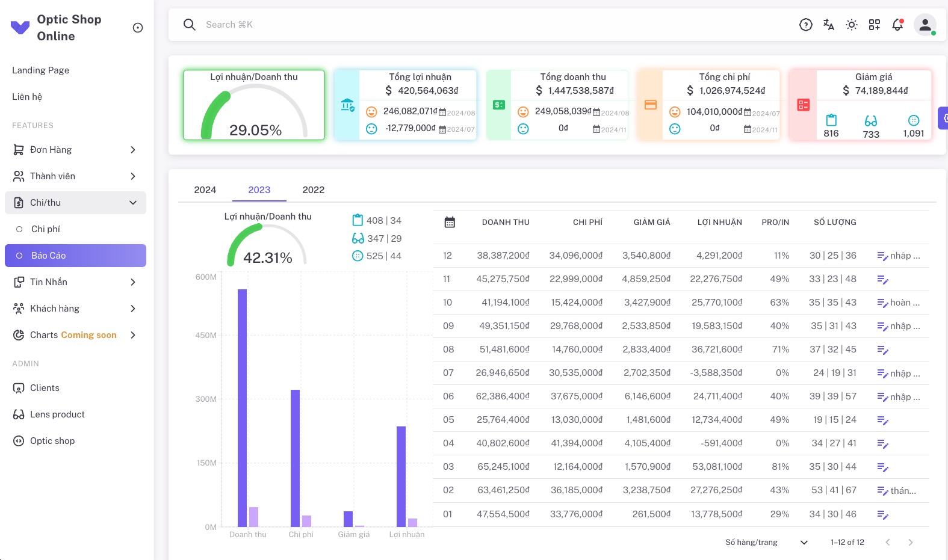Open the Liên hệ link
The width and height of the screenshot is (948, 560).
pyautogui.click(x=27, y=97)
